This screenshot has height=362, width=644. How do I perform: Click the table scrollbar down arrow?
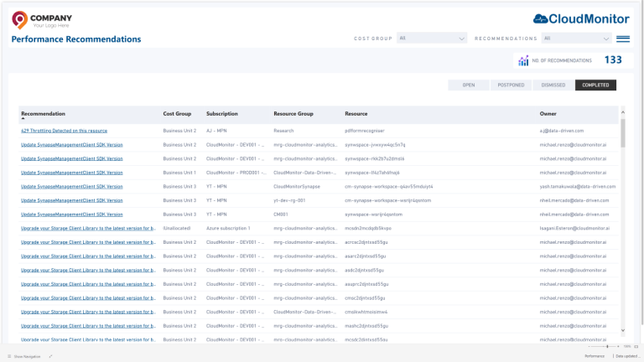point(623,330)
